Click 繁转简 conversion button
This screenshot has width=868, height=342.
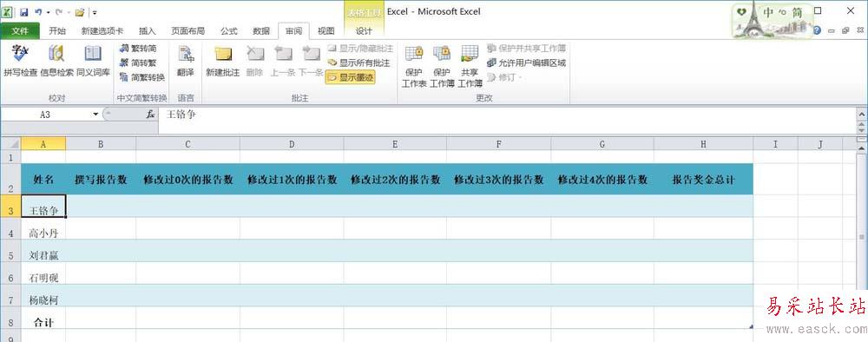tap(138, 48)
